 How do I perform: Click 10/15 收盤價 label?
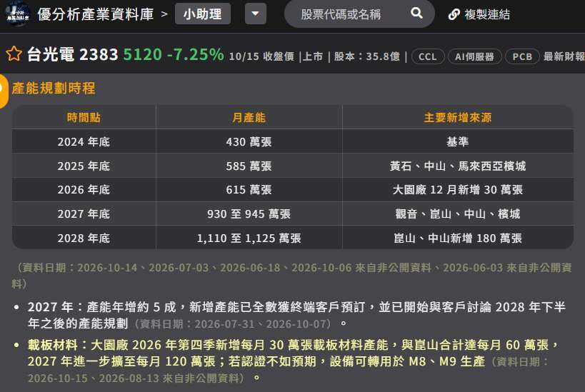click(x=261, y=56)
